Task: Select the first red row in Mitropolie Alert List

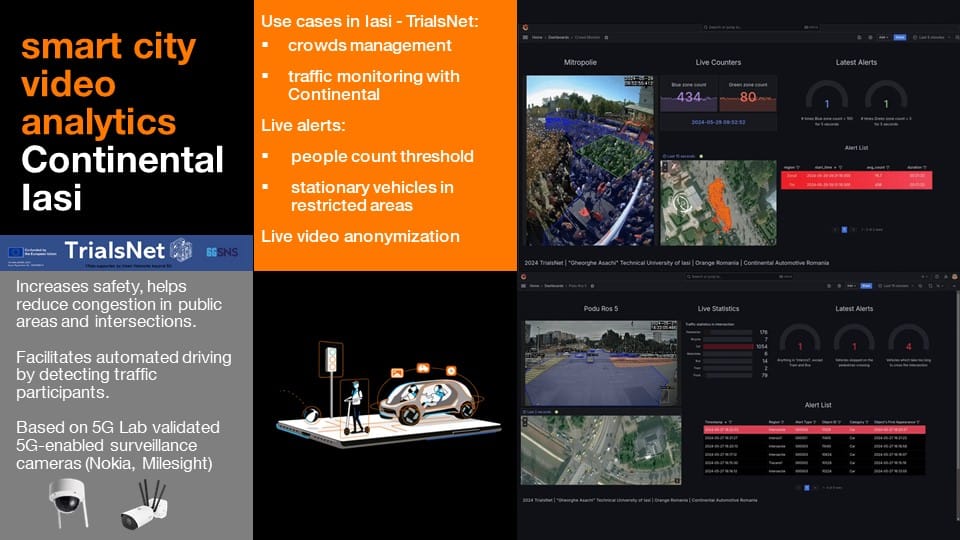Action: [x=857, y=176]
